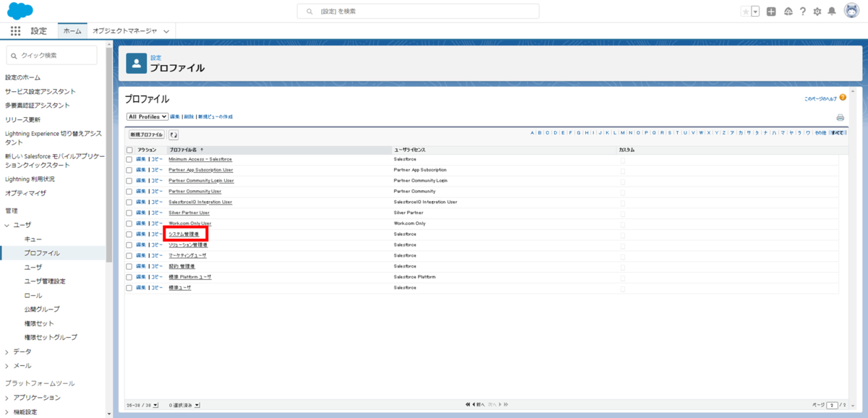Open the システム管理者 profile link
This screenshot has height=418, width=868.
[x=184, y=234]
